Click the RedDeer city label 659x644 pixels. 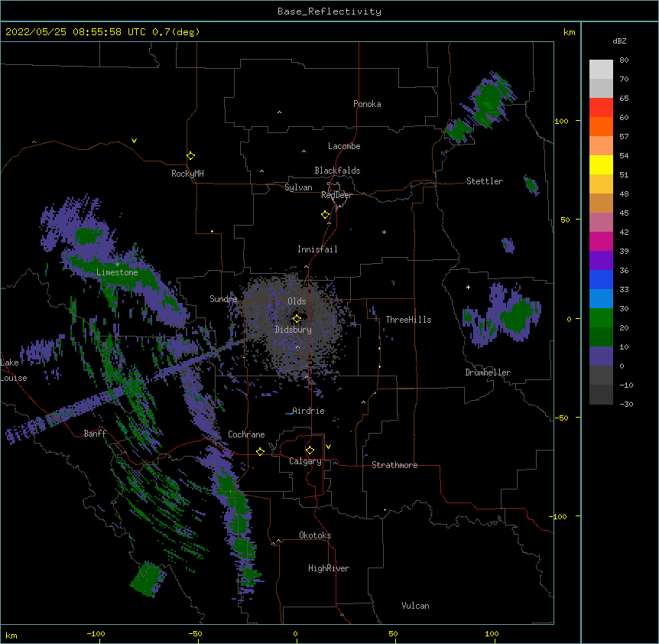click(336, 195)
